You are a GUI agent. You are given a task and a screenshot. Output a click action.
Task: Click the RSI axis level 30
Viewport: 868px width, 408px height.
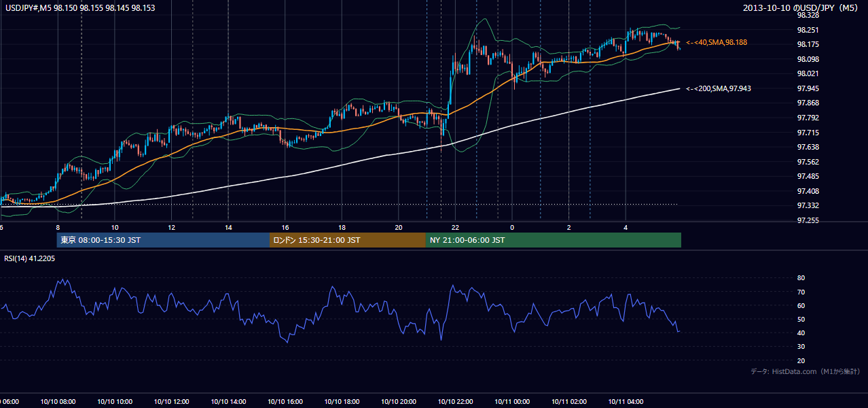[x=801, y=347]
